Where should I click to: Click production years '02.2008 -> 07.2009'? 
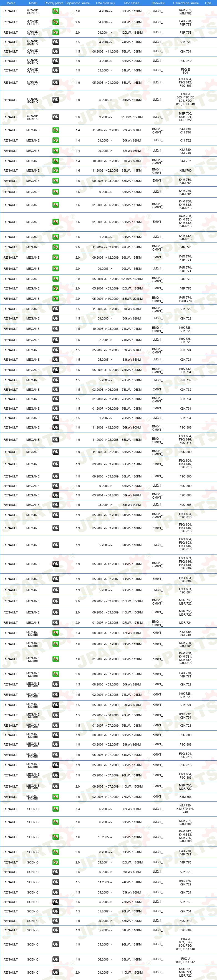click(105, 797)
